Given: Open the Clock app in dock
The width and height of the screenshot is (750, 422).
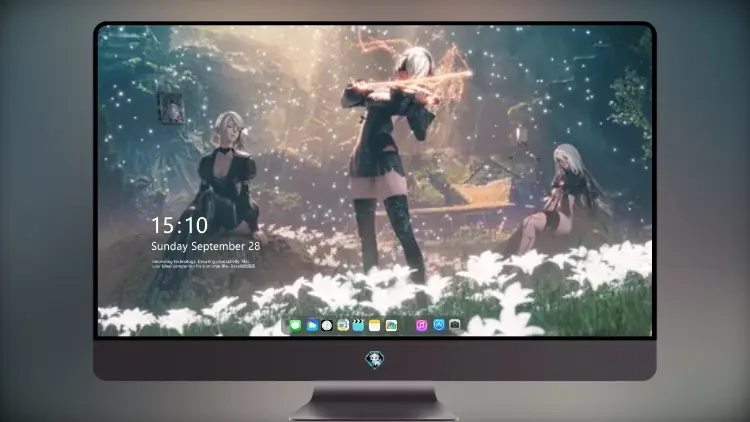Looking at the screenshot, I should 327,326.
